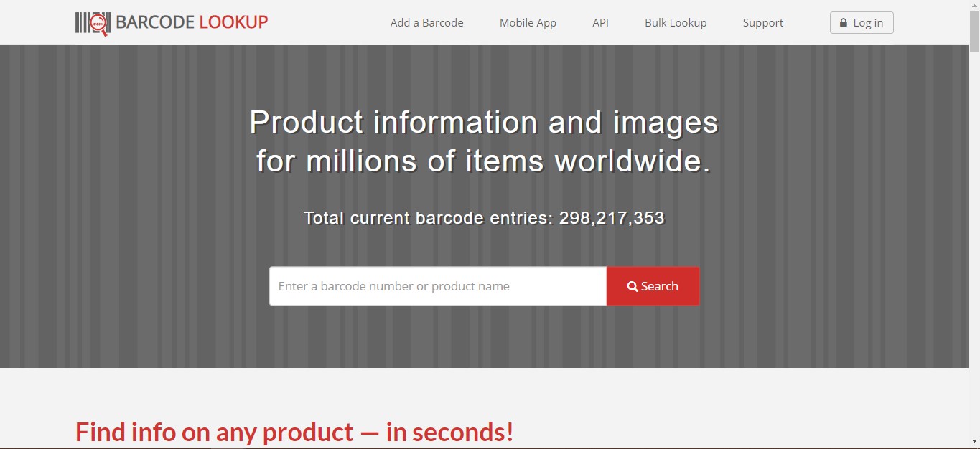Viewport: 980px width, 449px height.
Task: Open the API menu item
Action: pyautogui.click(x=600, y=23)
